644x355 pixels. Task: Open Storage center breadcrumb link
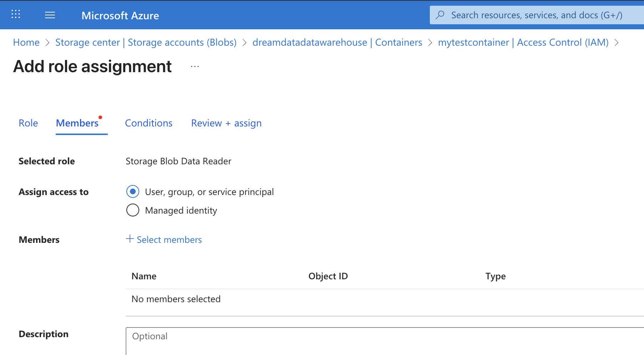tap(146, 42)
